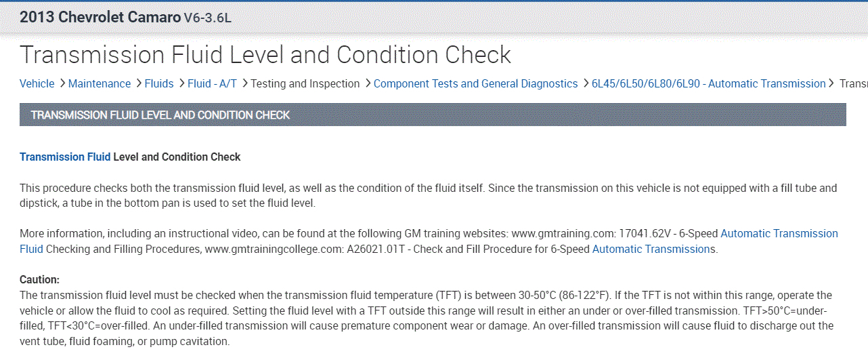Click the blue Transmission Fluid heading link

pos(65,157)
